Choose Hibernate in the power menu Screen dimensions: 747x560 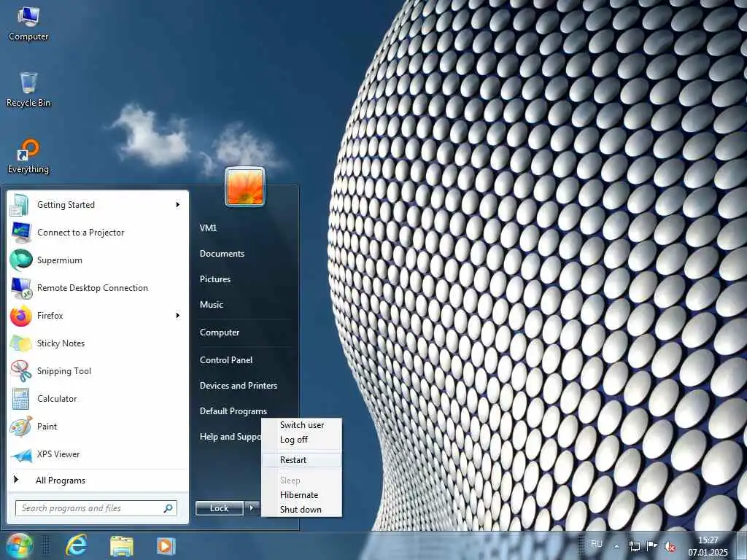click(301, 495)
